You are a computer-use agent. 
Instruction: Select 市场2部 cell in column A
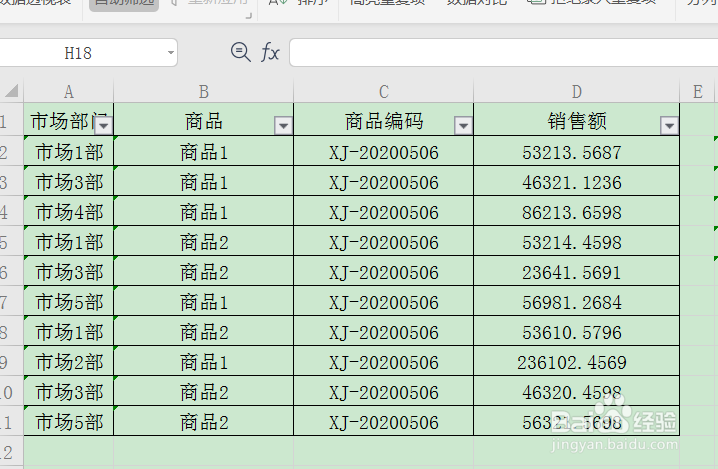pyautogui.click(x=68, y=361)
